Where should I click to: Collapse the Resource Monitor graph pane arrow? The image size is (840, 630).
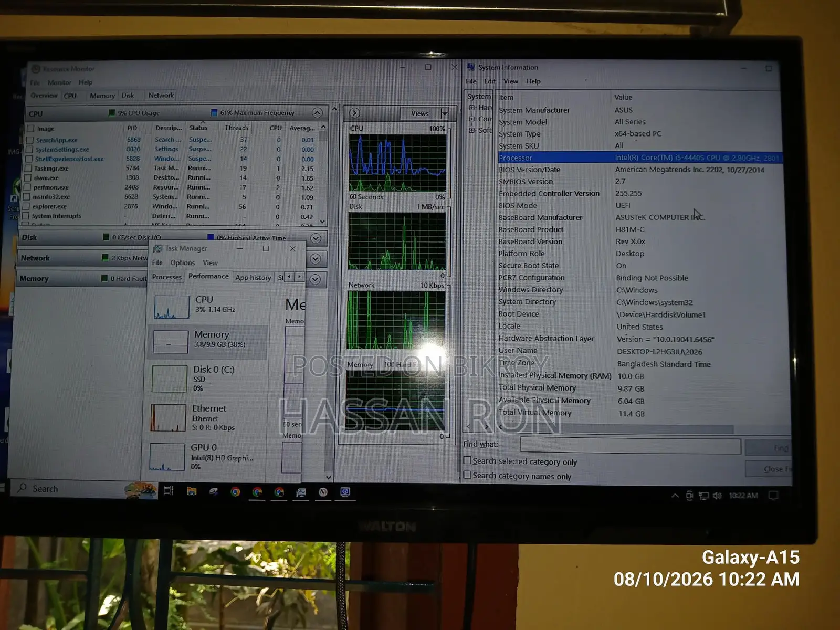(354, 113)
